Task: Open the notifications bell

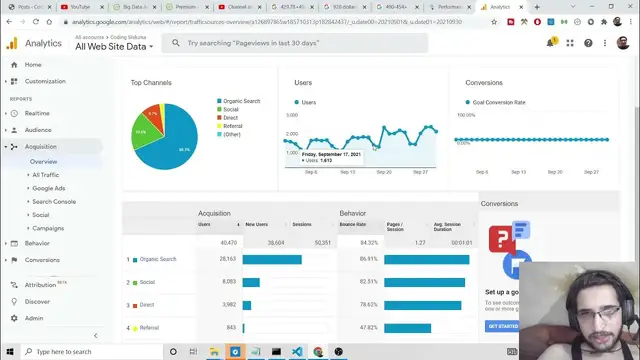Action: point(551,43)
